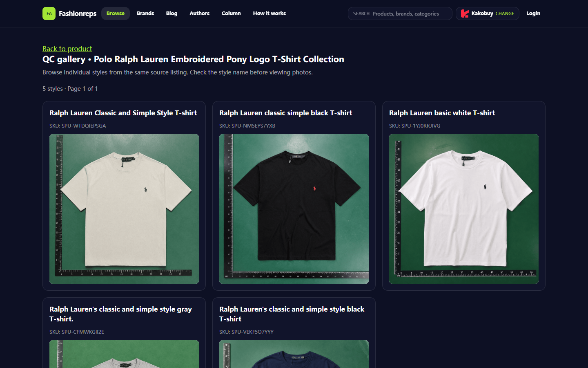The image size is (588, 368).
Task: Open the classic and simple style black T-shirt title
Action: 292,314
